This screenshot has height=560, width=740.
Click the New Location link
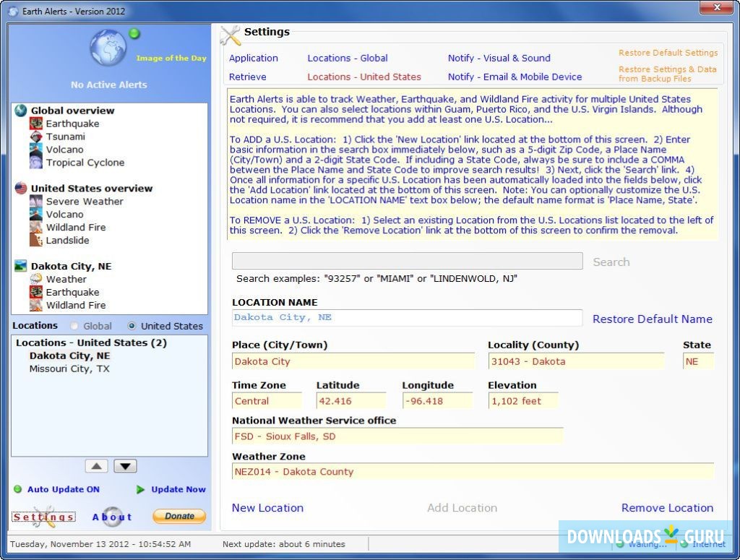[267, 508]
